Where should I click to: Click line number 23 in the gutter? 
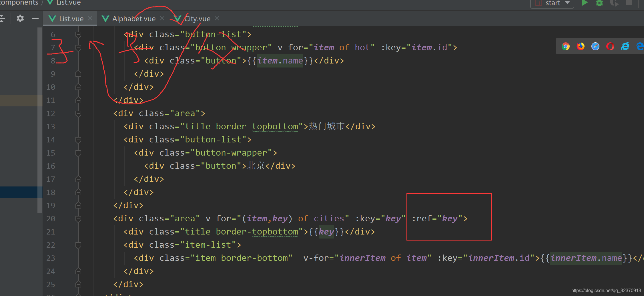pos(51,258)
